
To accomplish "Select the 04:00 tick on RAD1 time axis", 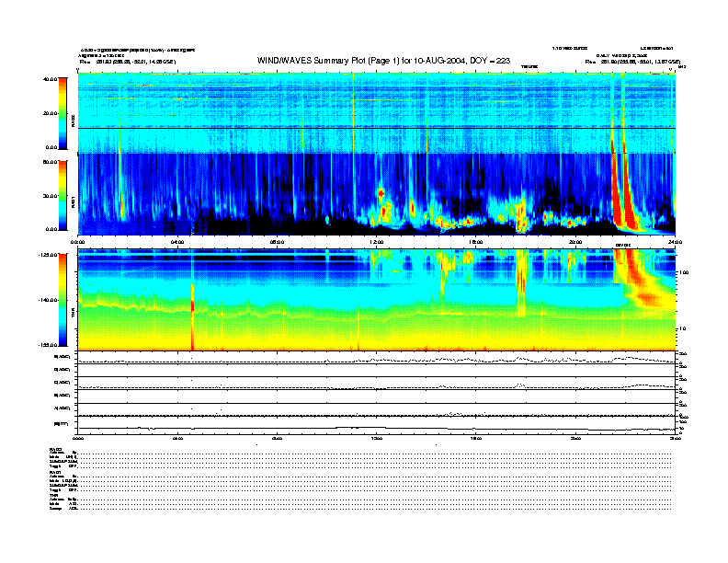I will coord(177,235).
